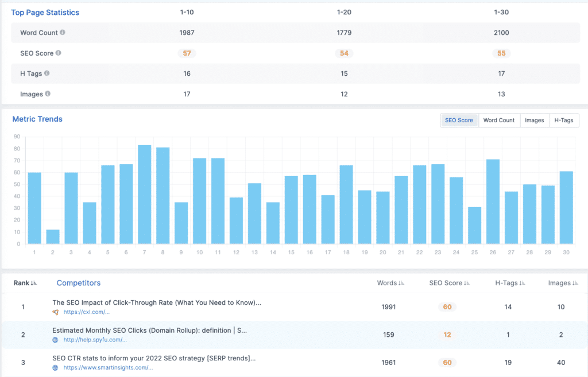Click the orange 12 SEO score badge
This screenshot has height=377, width=588.
[447, 335]
